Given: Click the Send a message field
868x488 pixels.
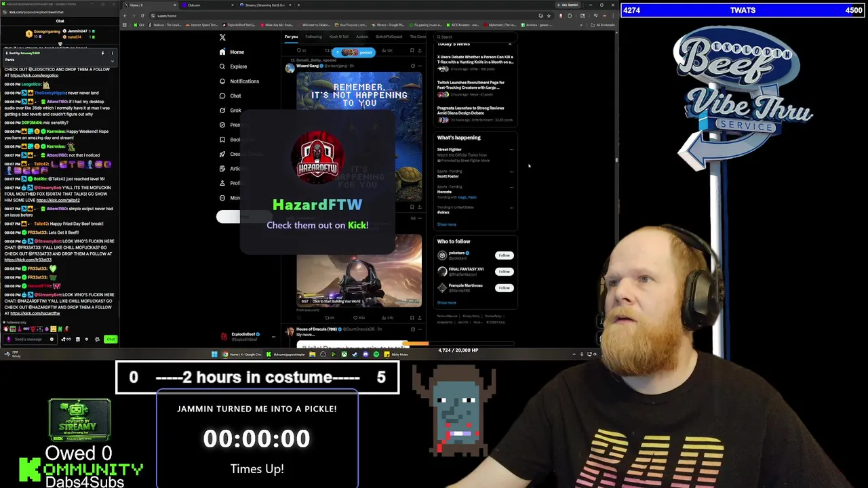Looking at the screenshot, I should click(28, 339).
